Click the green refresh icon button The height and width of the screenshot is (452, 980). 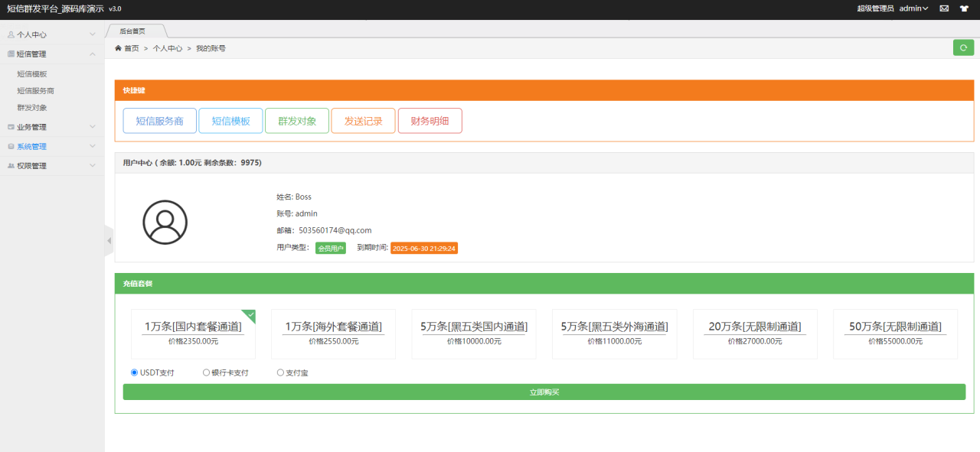click(963, 48)
